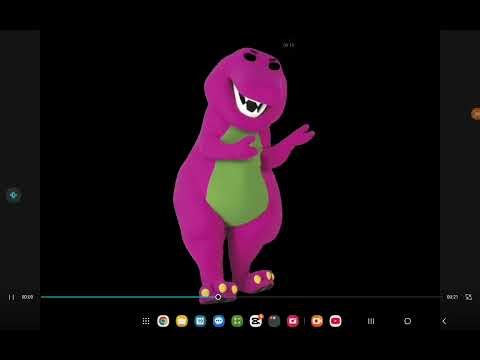
Task: Open the pink screen recorder app
Action: click(293, 321)
